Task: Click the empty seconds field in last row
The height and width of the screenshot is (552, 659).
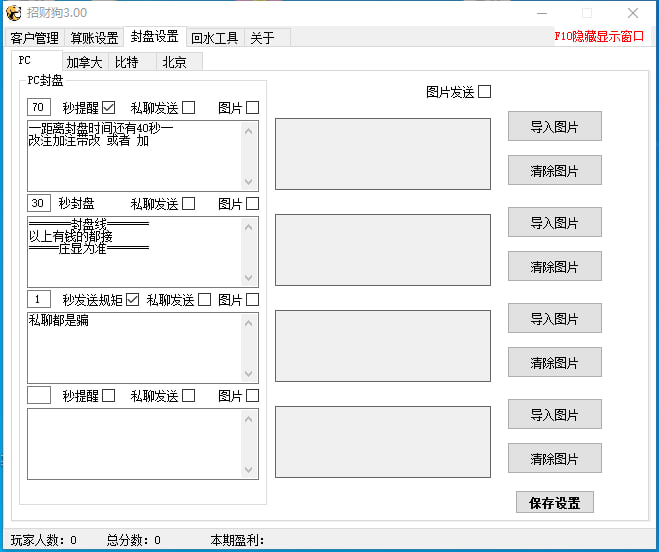Action: (x=39, y=395)
